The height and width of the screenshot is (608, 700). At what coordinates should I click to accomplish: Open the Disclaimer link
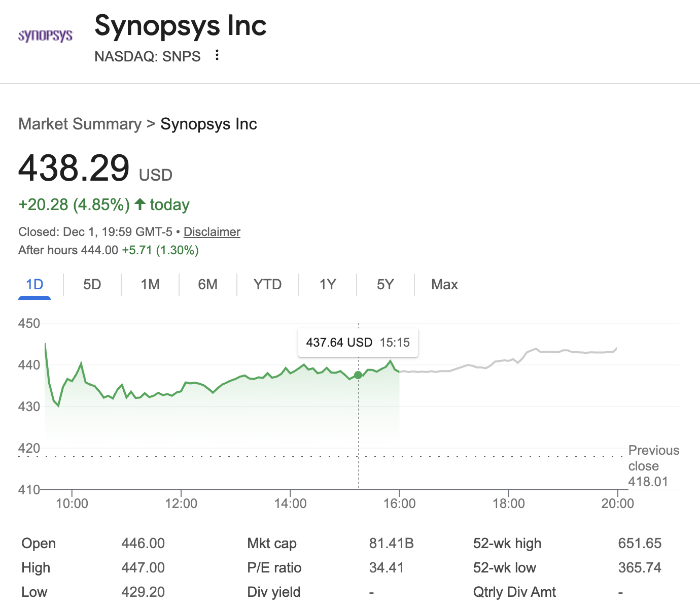(x=212, y=231)
